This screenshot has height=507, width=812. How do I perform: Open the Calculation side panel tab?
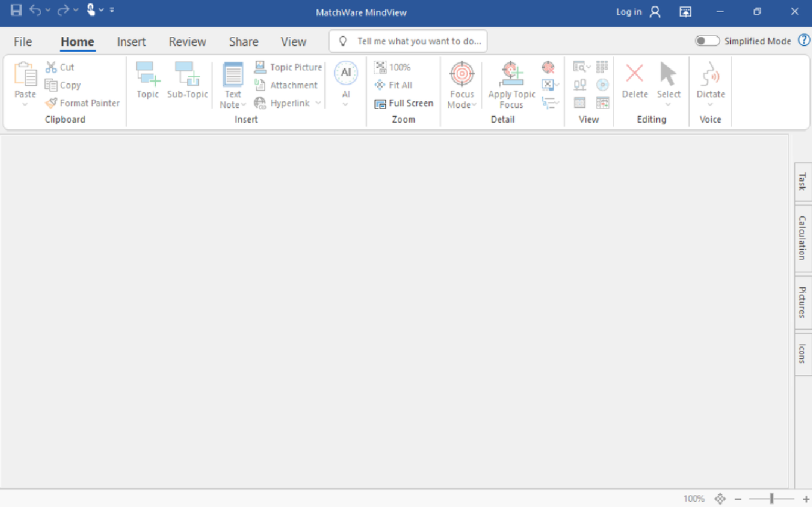click(803, 238)
